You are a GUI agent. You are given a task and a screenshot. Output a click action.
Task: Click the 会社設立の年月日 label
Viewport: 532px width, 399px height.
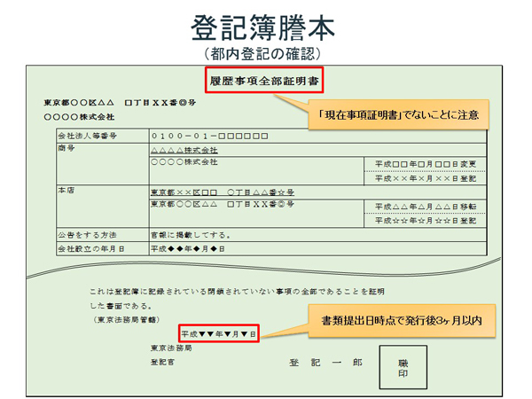coord(91,248)
